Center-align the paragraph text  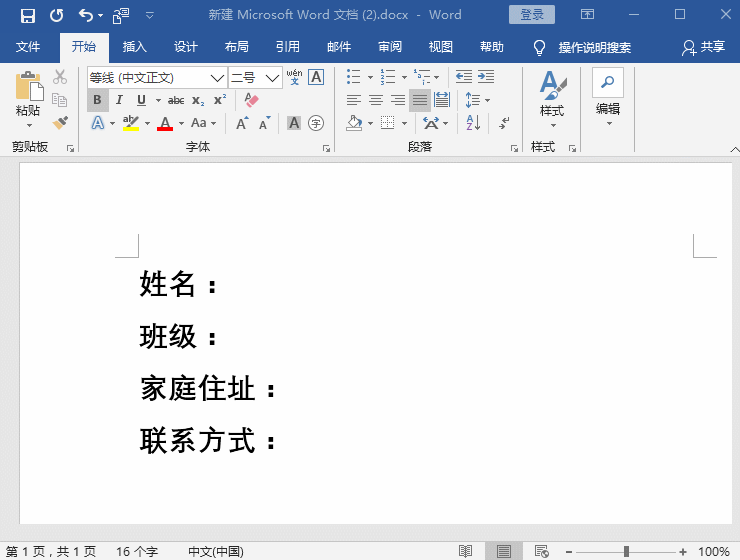click(x=376, y=100)
